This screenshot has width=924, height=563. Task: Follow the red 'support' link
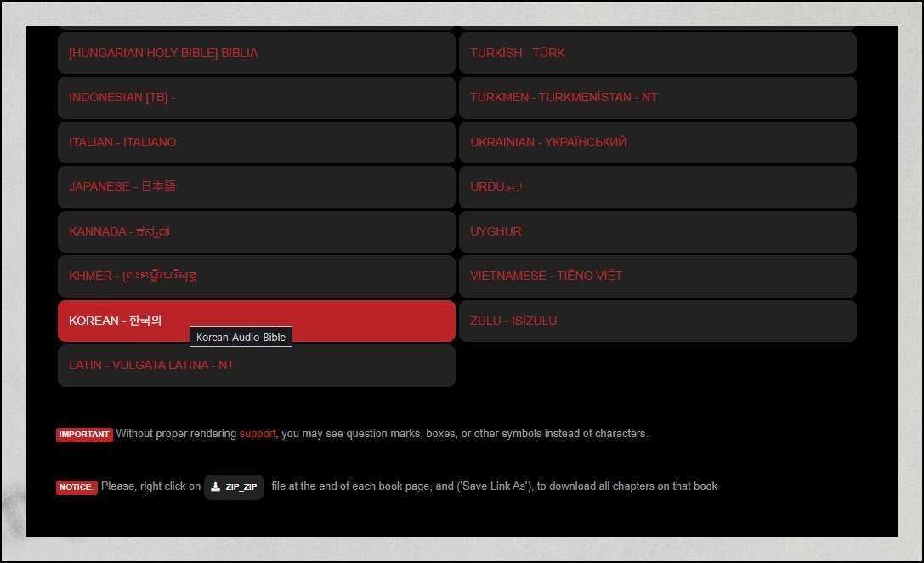tap(258, 433)
